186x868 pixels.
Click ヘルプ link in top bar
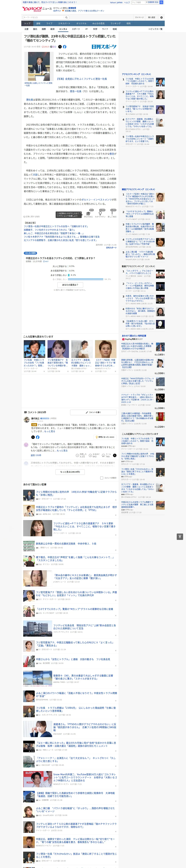point(127,2)
